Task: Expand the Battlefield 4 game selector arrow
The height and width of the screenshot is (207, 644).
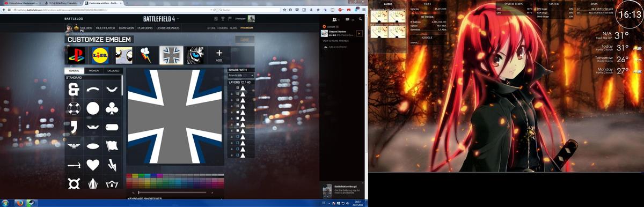Action: (178, 19)
